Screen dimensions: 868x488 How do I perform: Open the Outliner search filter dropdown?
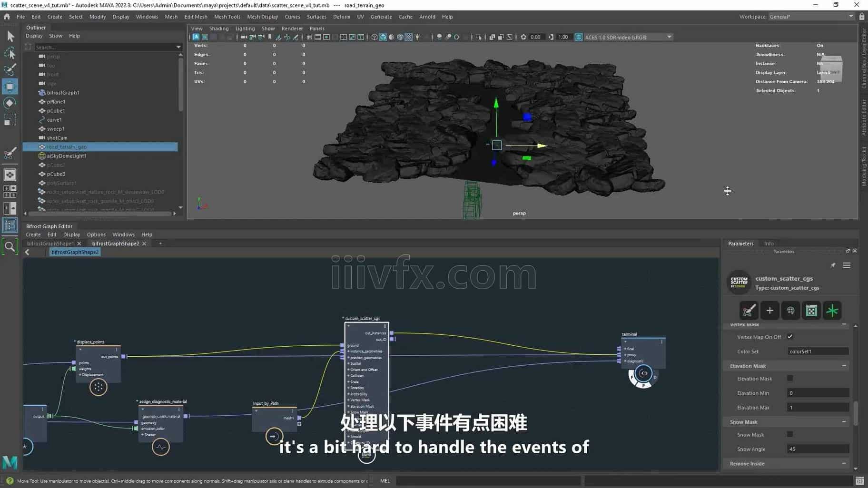coord(178,47)
